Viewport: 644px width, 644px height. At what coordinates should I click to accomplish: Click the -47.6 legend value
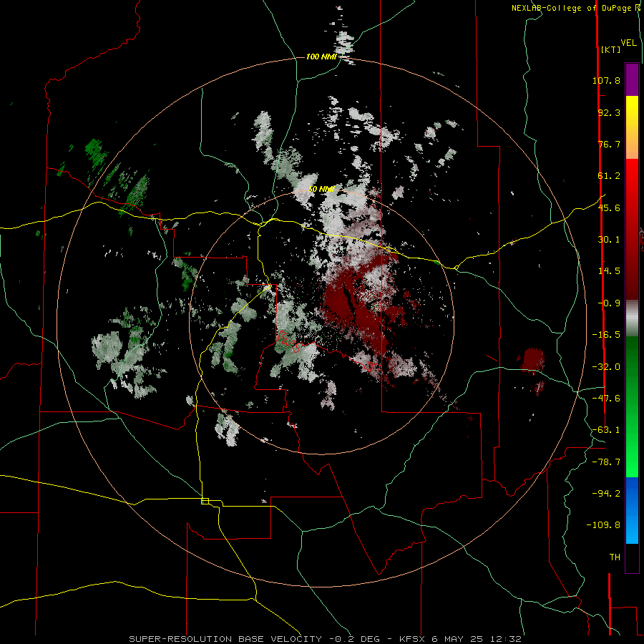tap(606, 399)
